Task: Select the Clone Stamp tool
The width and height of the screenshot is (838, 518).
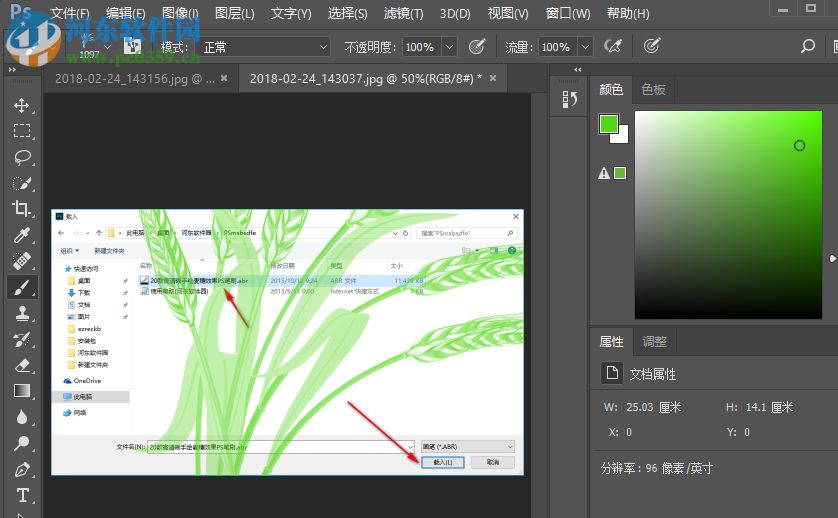Action: click(x=21, y=313)
